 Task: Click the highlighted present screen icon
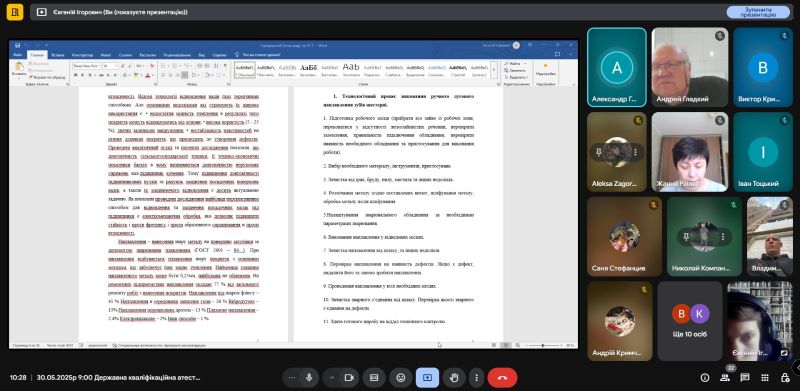tap(427, 378)
